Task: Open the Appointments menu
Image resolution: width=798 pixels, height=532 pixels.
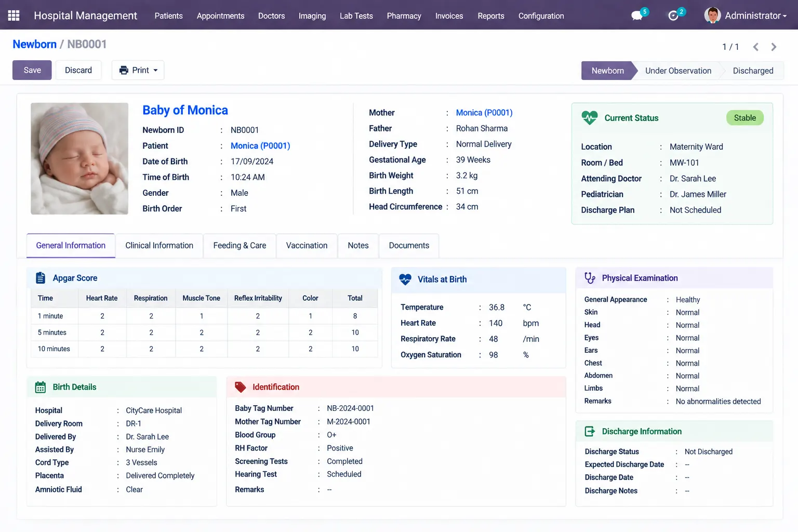Action: (220, 16)
